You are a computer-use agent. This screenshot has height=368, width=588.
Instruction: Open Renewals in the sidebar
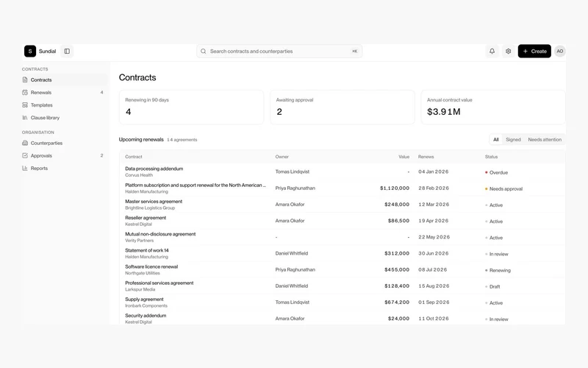click(x=64, y=93)
